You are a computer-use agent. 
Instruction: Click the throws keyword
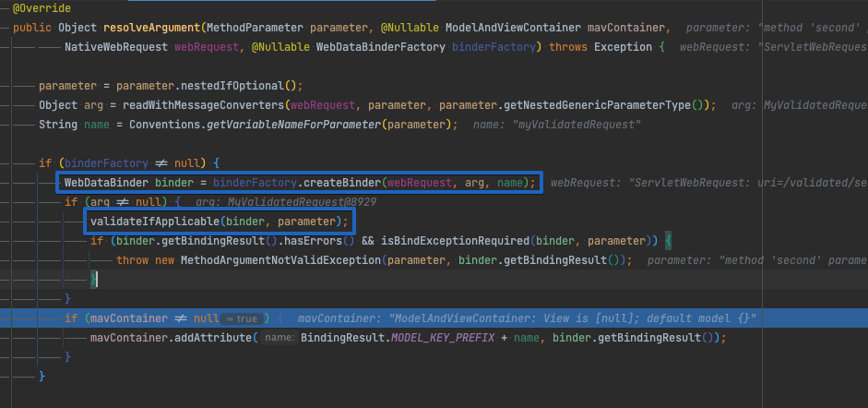(x=568, y=47)
